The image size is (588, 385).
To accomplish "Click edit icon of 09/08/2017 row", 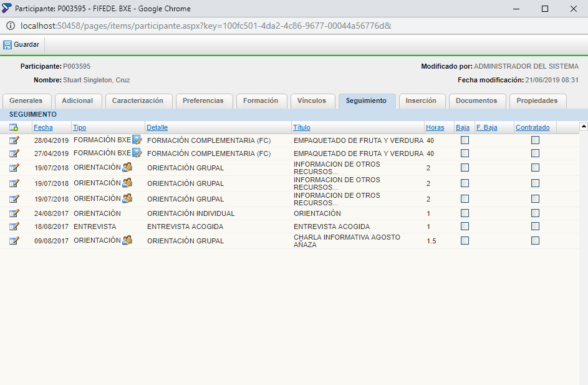I will pos(14,241).
